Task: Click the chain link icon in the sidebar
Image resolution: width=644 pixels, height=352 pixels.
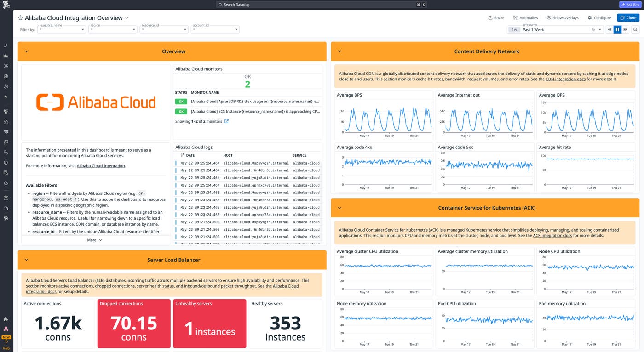Action: [6, 152]
